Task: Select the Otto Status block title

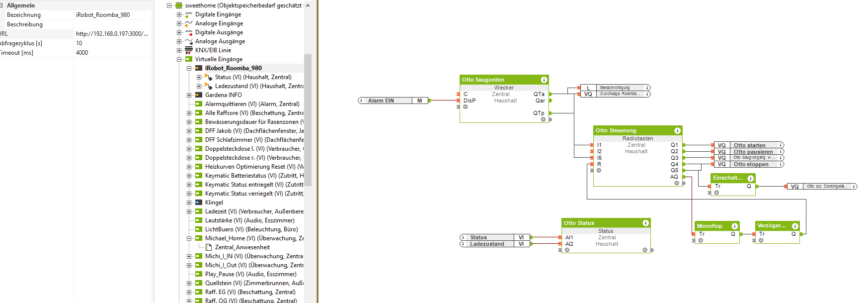Action: coord(579,223)
